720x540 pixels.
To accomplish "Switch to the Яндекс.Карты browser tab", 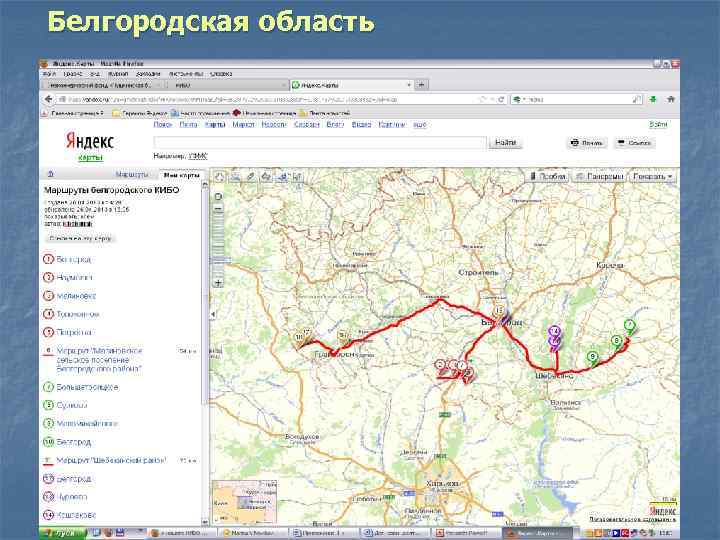I will [351, 85].
